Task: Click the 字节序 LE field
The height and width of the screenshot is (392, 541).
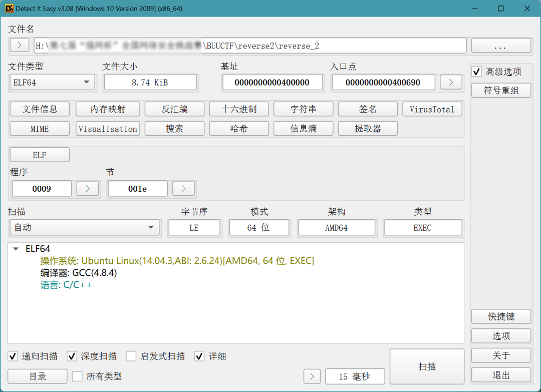Action: click(194, 228)
